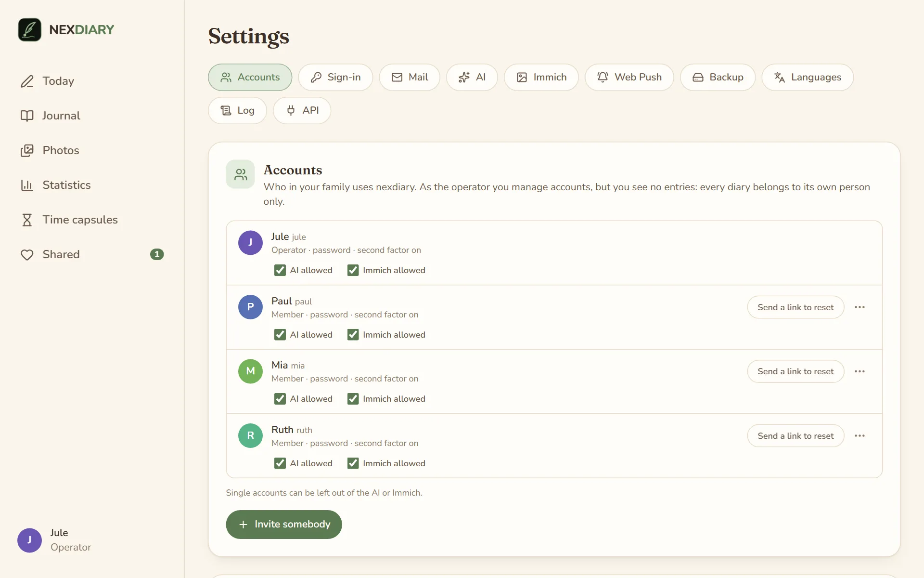Viewport: 924px width, 578px height.
Task: Click the key icon on Sign-in tab
Action: (x=316, y=77)
